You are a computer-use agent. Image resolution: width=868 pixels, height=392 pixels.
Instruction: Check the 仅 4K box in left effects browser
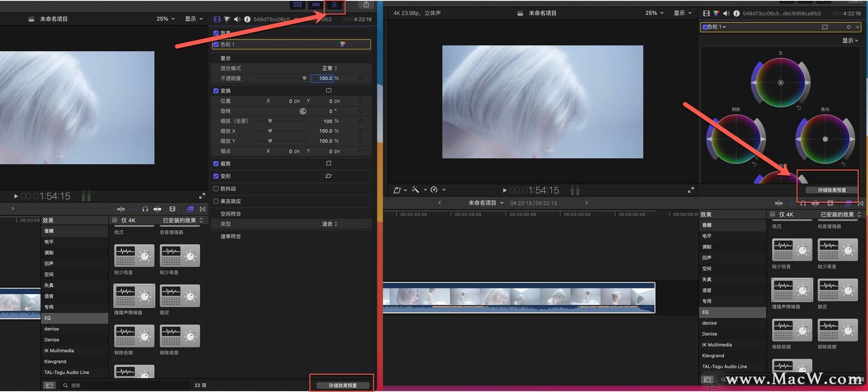[x=115, y=220]
